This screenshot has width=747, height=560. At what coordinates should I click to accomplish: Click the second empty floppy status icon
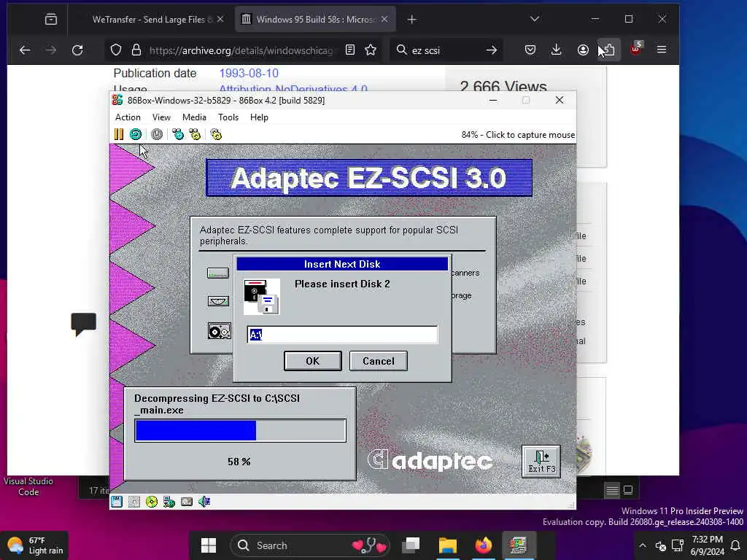[134, 502]
